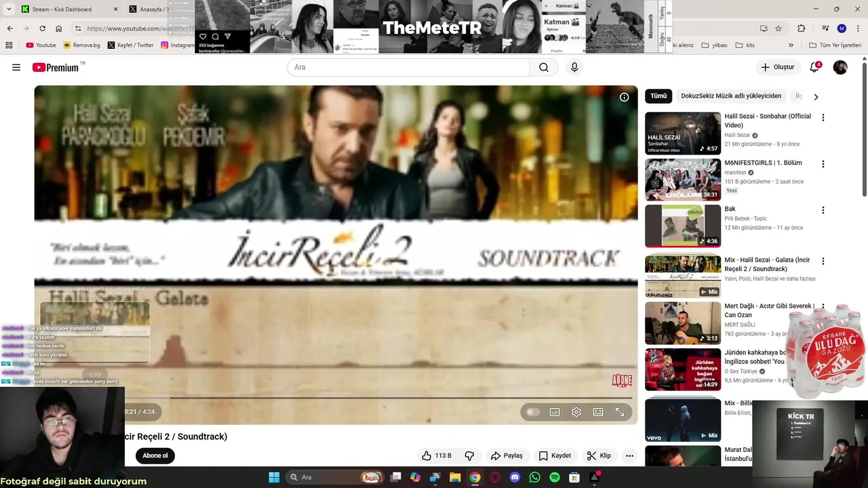The image size is (868, 488).
Task: Open Instagram bookmark
Action: coord(178,45)
